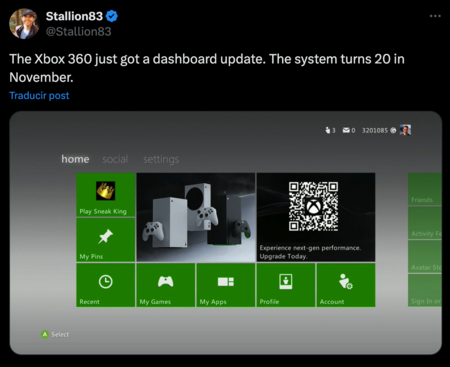
Task: Switch to the social tab
Action: coord(115,159)
